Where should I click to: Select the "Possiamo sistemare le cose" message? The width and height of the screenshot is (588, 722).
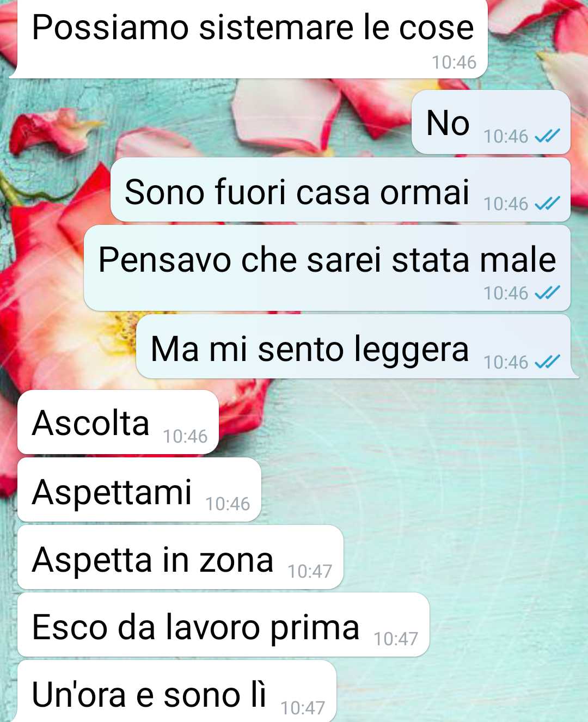[248, 38]
